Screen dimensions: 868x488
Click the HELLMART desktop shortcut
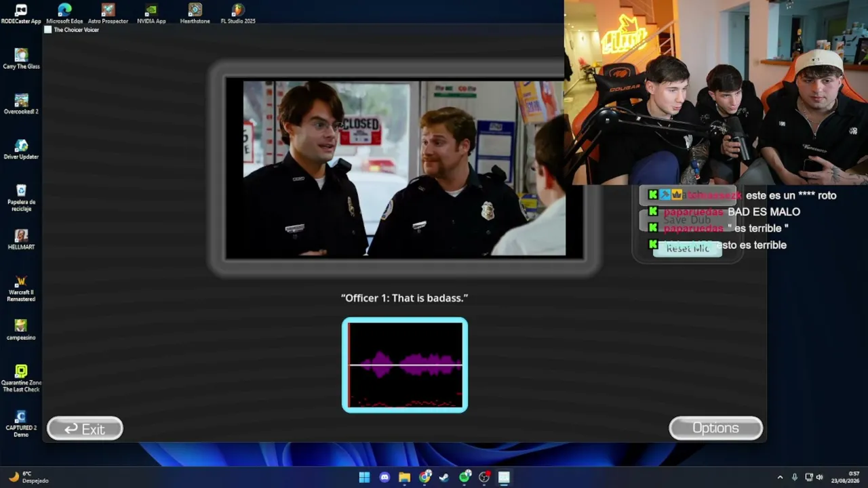pos(21,239)
